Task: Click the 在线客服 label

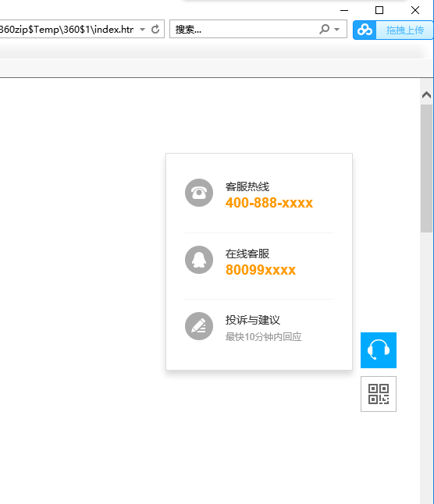Action: pos(247,254)
